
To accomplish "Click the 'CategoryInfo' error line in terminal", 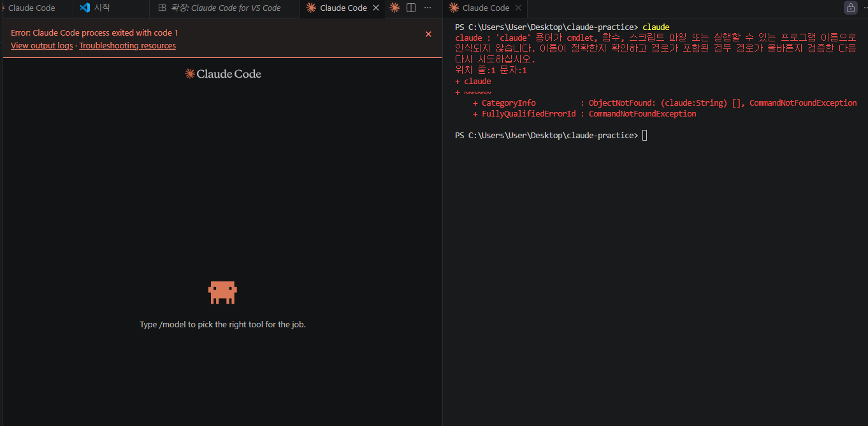I will click(x=665, y=103).
